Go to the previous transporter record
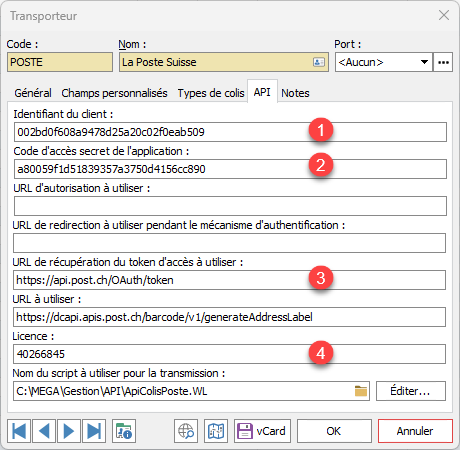The image size is (460, 450). [x=44, y=431]
